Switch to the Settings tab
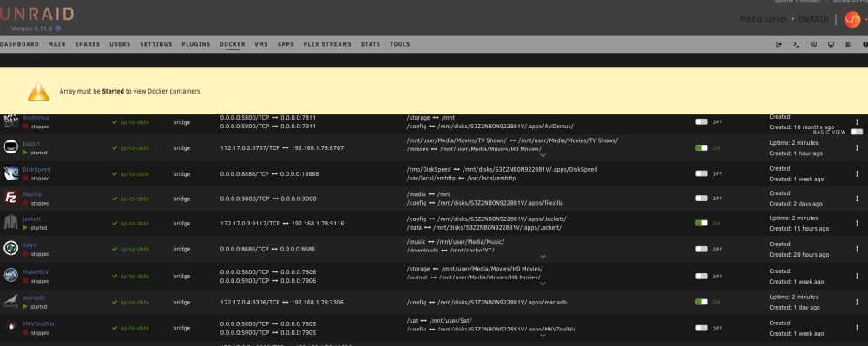This screenshot has width=868, height=346. (x=156, y=44)
